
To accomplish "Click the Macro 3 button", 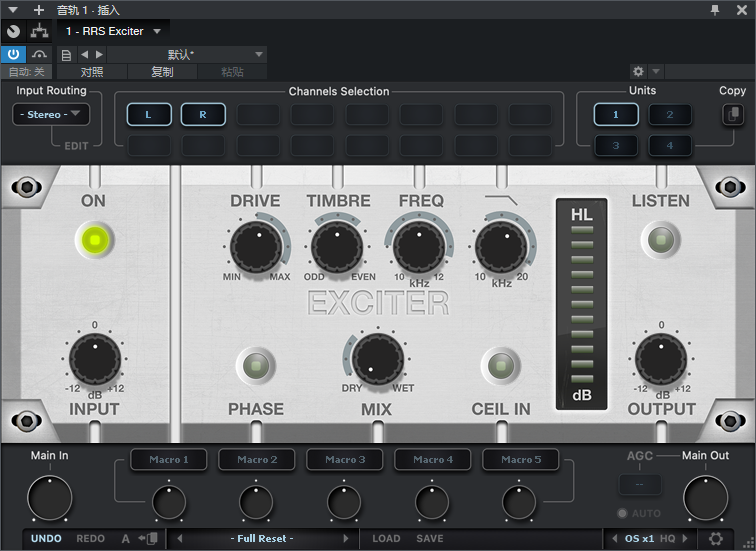I will click(x=345, y=459).
